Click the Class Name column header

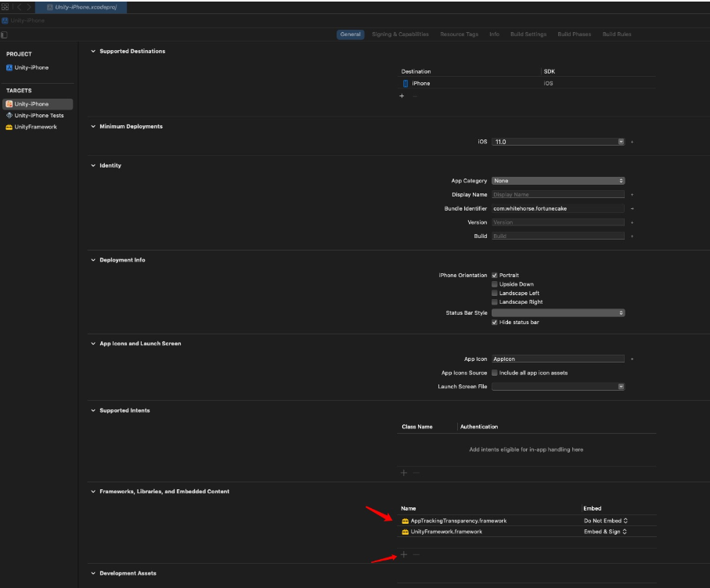pyautogui.click(x=417, y=427)
